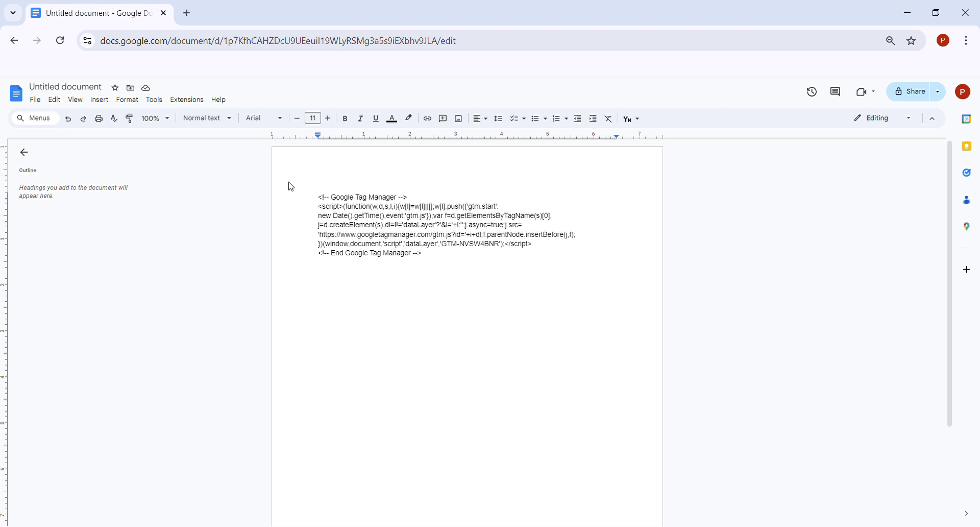Toggle italic formatting
Viewport: 980px width, 527px height.
point(361,118)
